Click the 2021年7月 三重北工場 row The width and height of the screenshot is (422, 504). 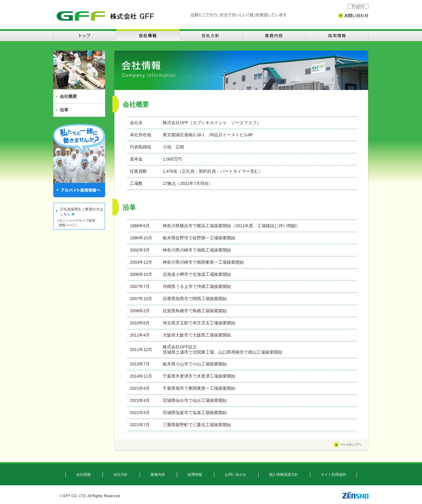[242, 425]
